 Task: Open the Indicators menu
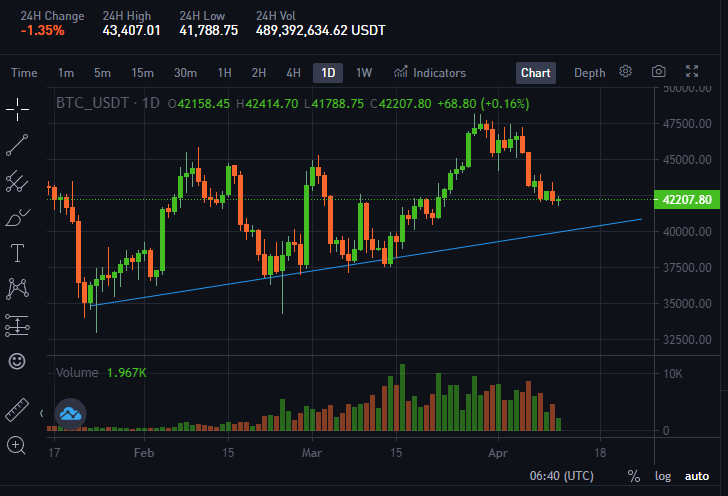[x=430, y=72]
